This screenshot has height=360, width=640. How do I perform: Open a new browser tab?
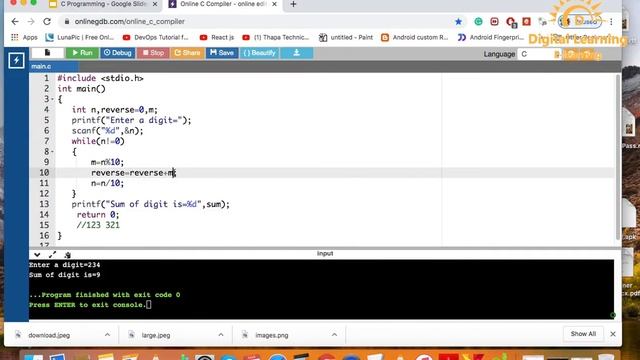point(293,4)
